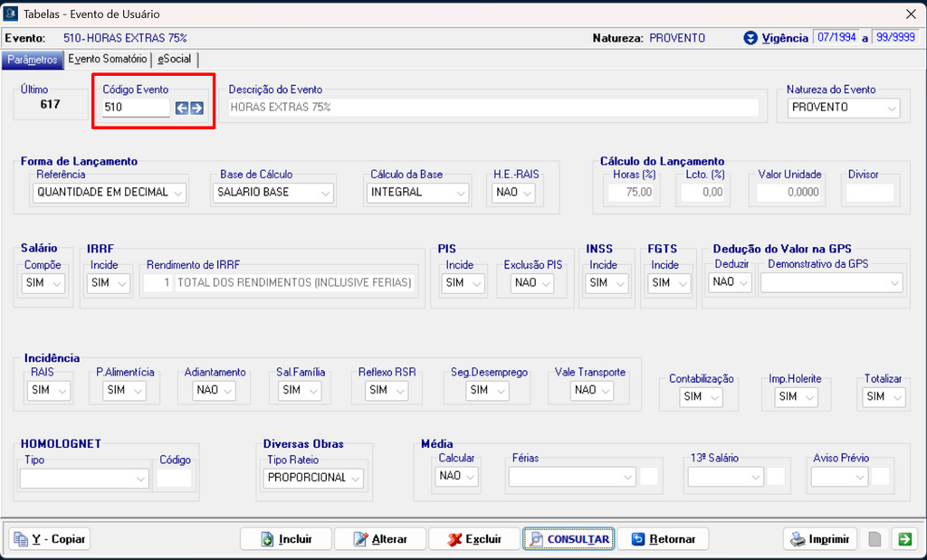This screenshot has height=560, width=927.
Task: Open Cálculo da Base dropdown
Action: 417,193
